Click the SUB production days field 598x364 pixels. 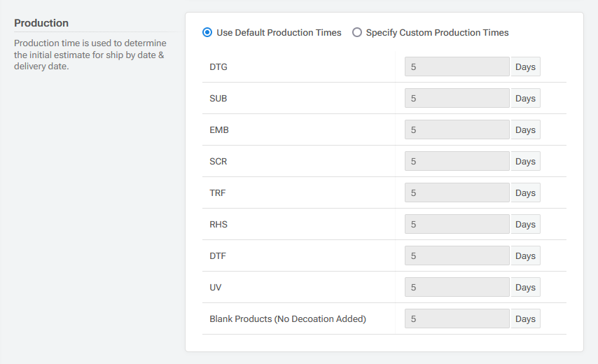[x=457, y=98]
